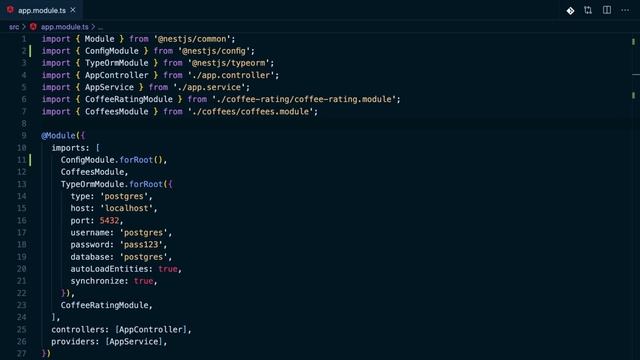The image size is (640, 360).
Task: Click synchronize true value
Action: point(144,281)
